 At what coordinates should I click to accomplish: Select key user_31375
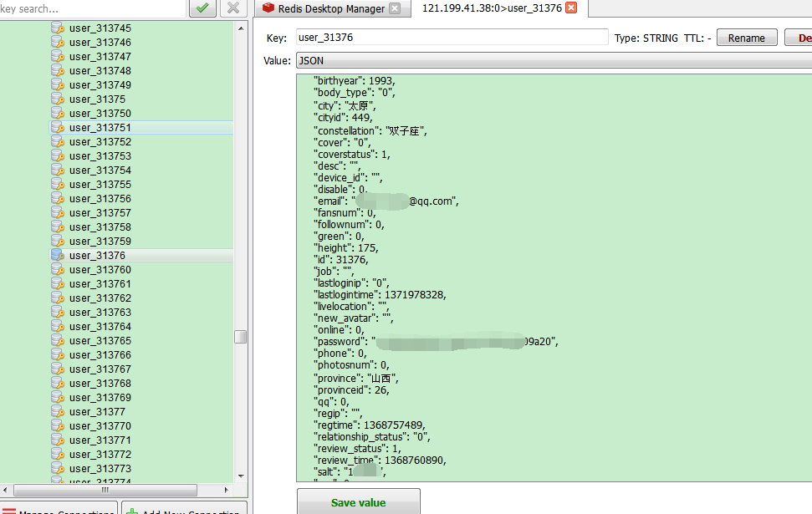pos(97,99)
